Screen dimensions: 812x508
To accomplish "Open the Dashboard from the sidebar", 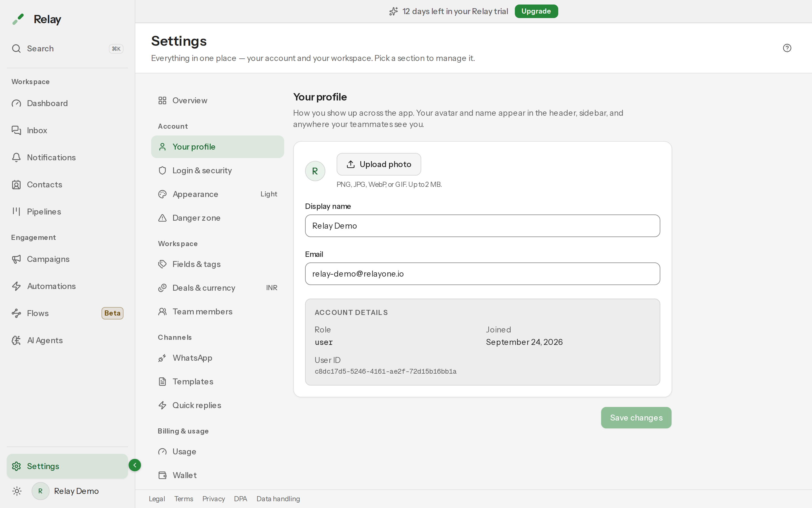I will coord(67,103).
